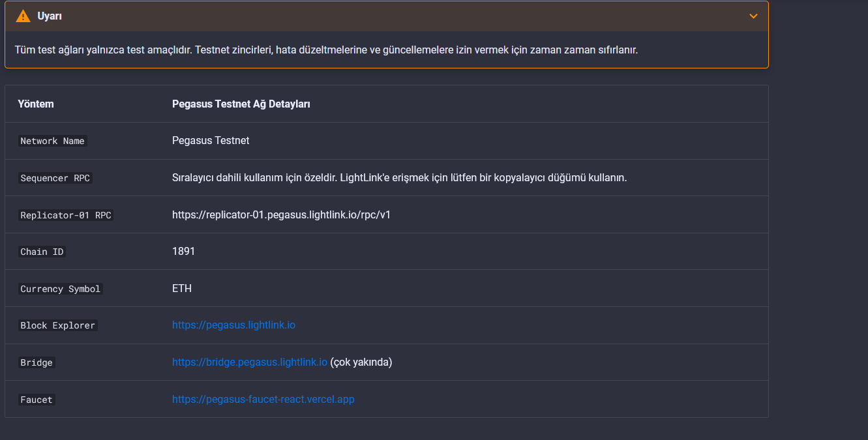Image resolution: width=868 pixels, height=440 pixels.
Task: Collapse the Uyarı warning panel chevron
Action: click(753, 16)
